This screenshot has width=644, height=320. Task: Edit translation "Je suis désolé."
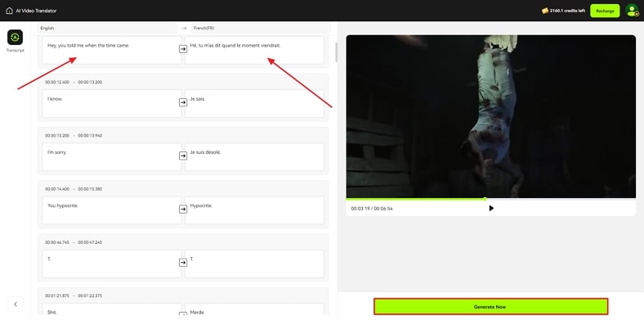[254, 157]
